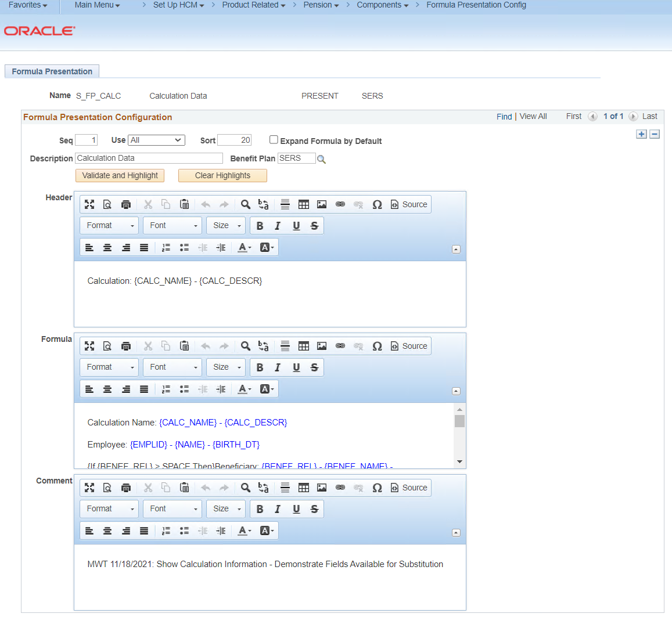The width and height of the screenshot is (672, 617).
Task: Maximize the Formula rich text editor
Action: (x=89, y=346)
